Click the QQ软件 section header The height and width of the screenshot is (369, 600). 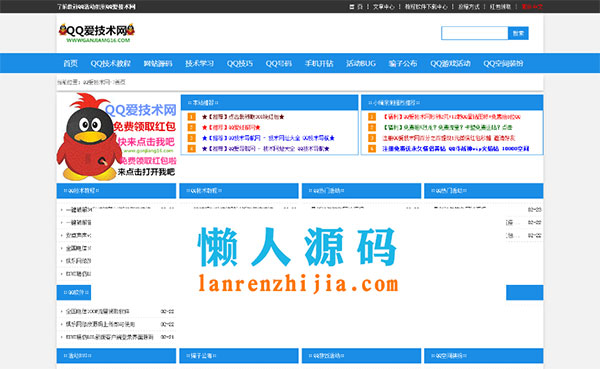tap(74, 292)
